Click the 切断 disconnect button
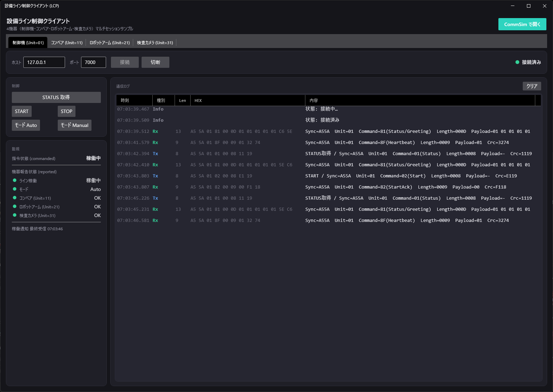This screenshot has height=392, width=553. tap(155, 62)
